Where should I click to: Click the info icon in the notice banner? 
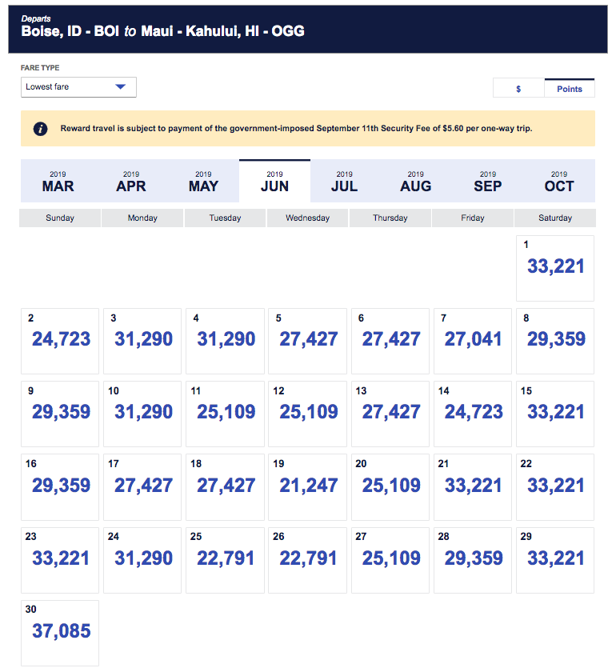click(x=41, y=129)
